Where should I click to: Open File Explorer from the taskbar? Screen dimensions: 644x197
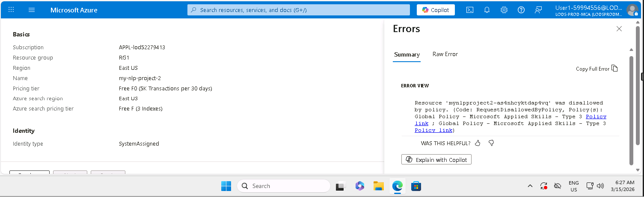(378, 186)
